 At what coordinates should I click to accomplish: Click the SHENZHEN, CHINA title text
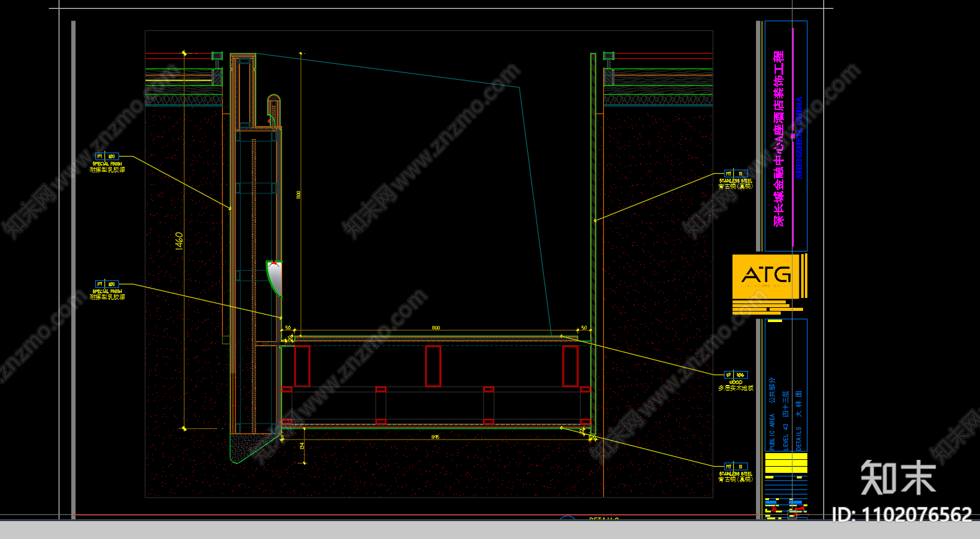coord(799,138)
